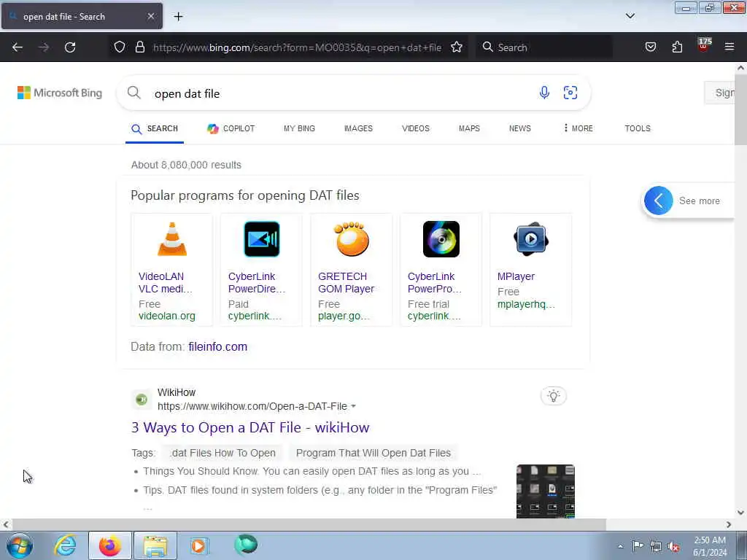Switch to IMAGES results
The width and height of the screenshot is (747, 560).
[358, 128]
